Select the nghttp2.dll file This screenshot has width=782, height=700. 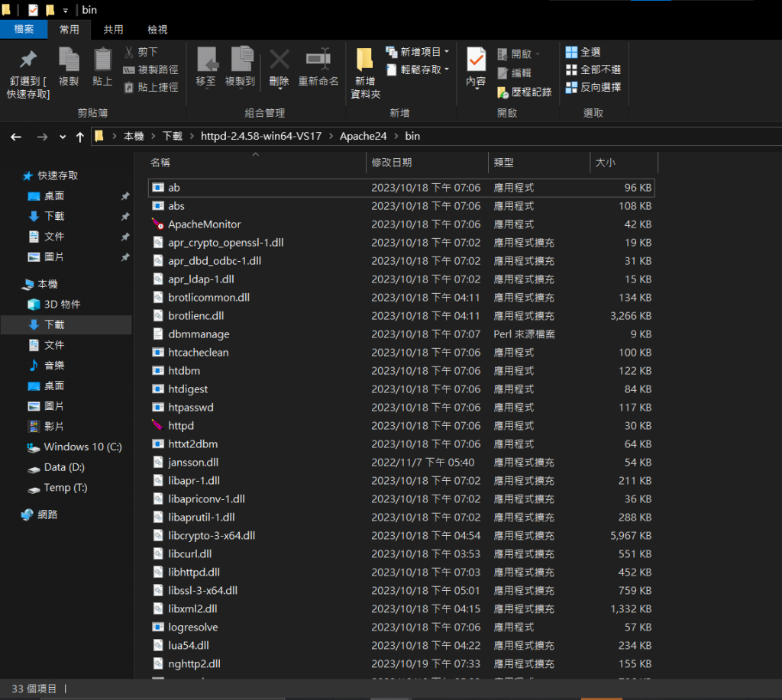[402, 663]
